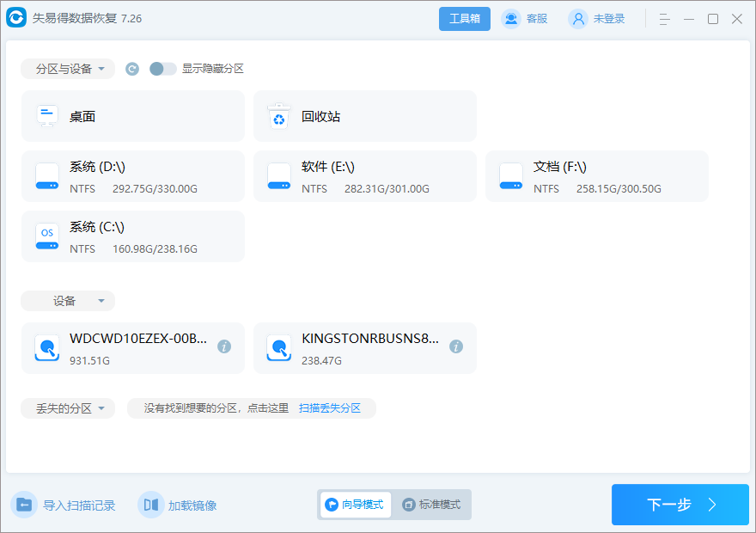Expand the 分区与设备 dropdown
Screen dimensions: 756x533
pos(68,69)
